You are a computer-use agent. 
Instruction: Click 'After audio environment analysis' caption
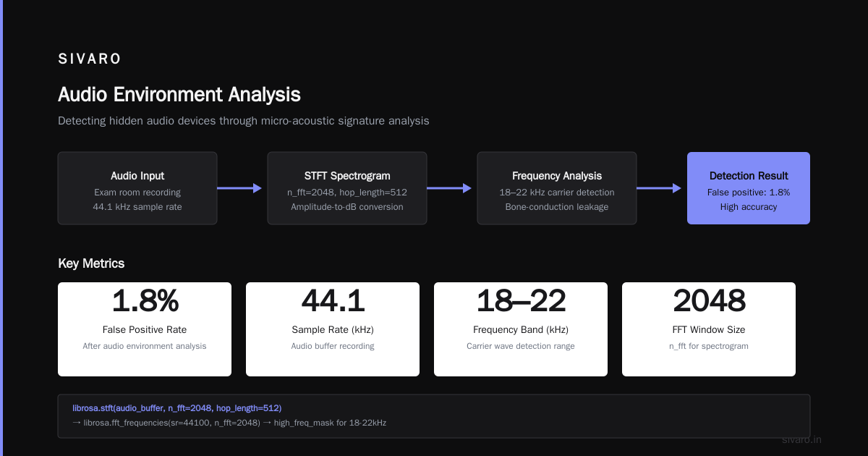point(145,346)
